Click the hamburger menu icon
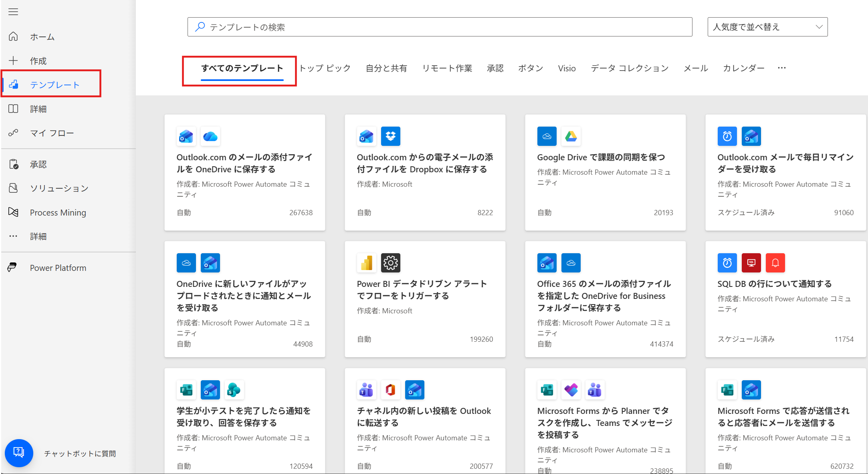The image size is (868, 474). pos(13,12)
